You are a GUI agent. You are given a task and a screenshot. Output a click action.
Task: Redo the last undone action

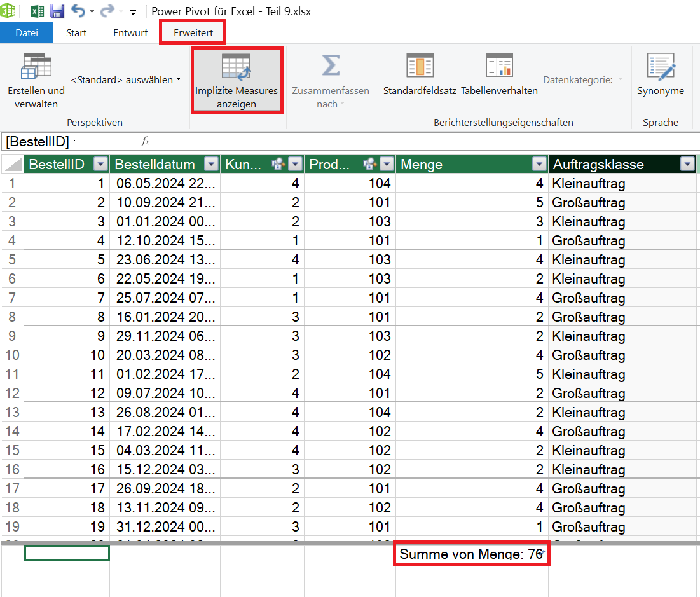[107, 11]
